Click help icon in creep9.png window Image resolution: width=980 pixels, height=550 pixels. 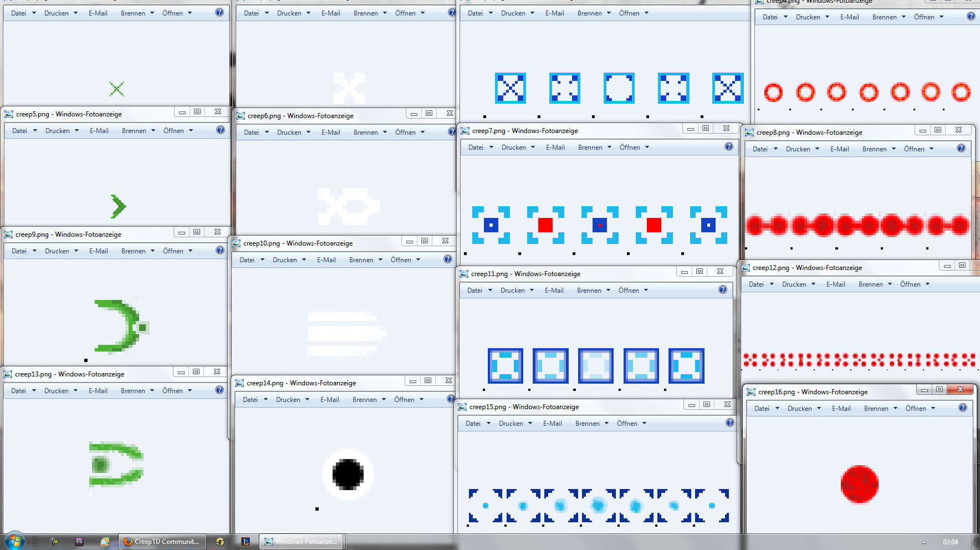tap(220, 250)
